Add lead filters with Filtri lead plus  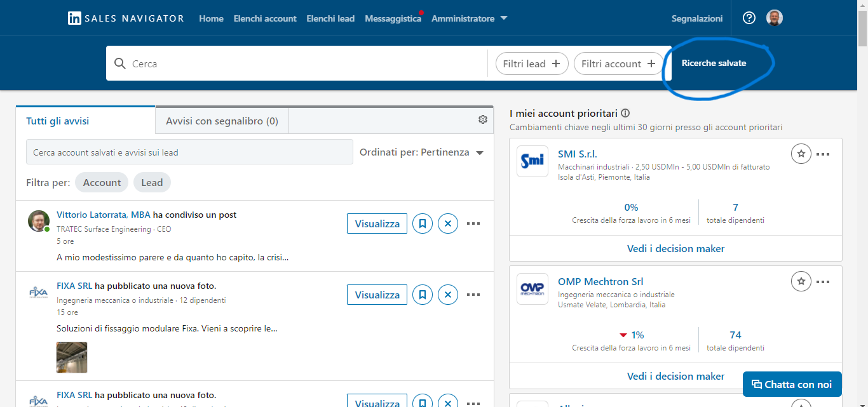[x=532, y=63]
